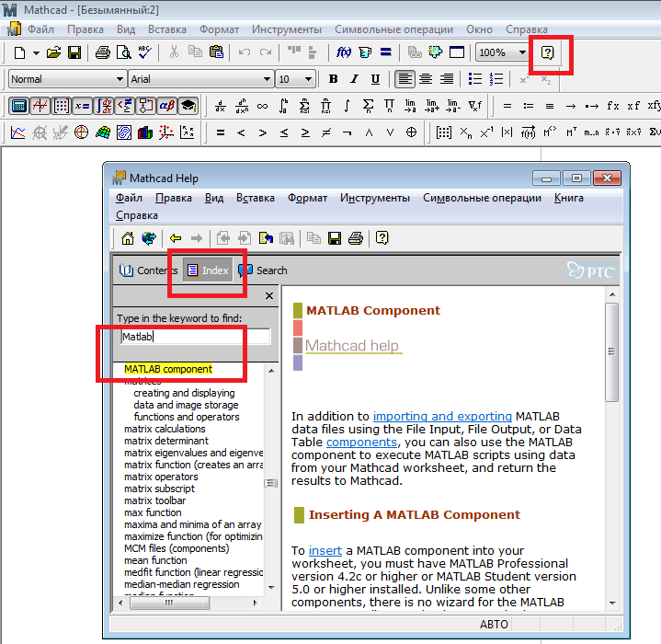
Task: Toggle Underline formatting
Action: (x=375, y=79)
